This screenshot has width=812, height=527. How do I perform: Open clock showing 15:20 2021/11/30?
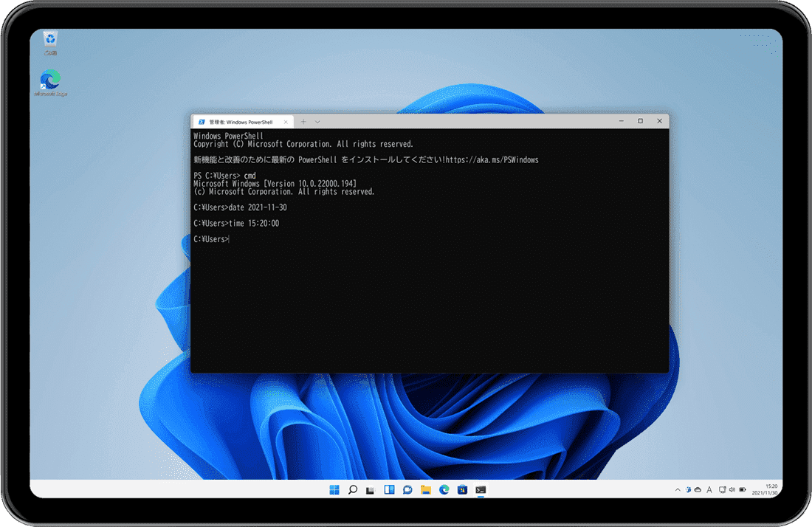tap(765, 490)
